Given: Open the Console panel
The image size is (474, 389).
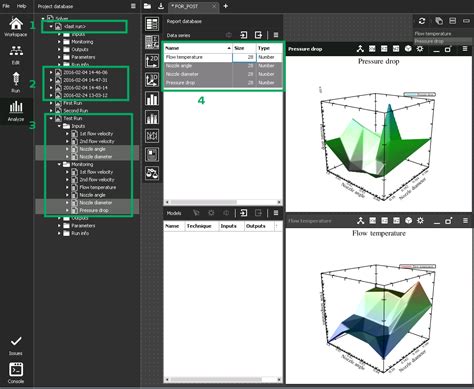Looking at the screenshot, I should [16, 373].
